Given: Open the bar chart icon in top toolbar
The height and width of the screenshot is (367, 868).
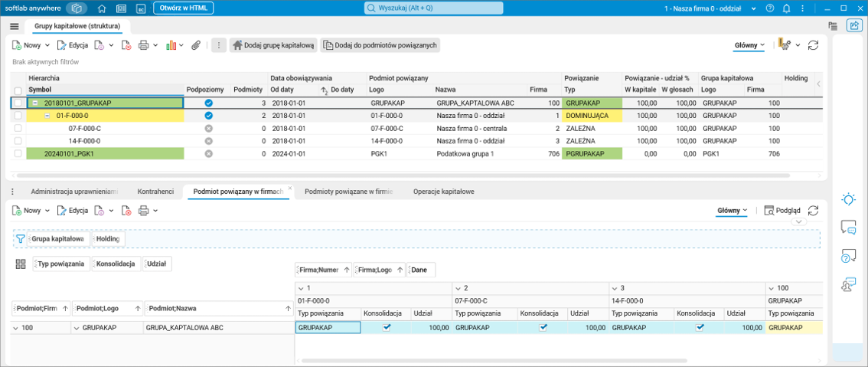Looking at the screenshot, I should [171, 45].
